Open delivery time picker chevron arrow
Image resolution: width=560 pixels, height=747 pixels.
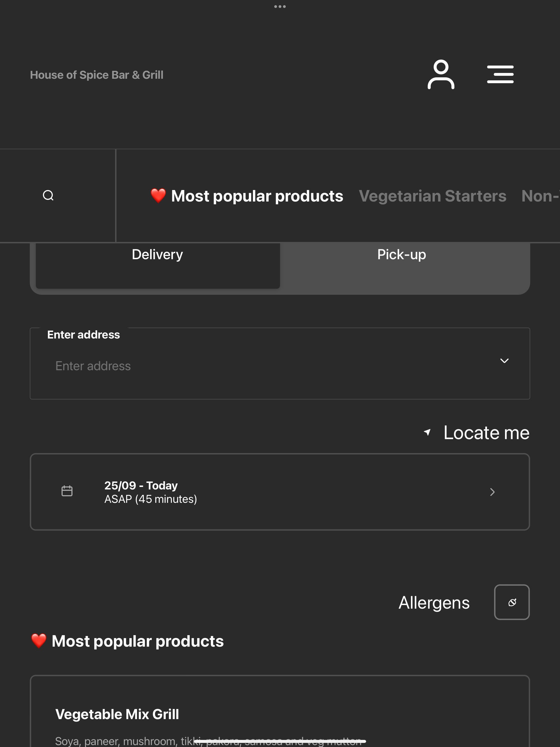point(492,492)
